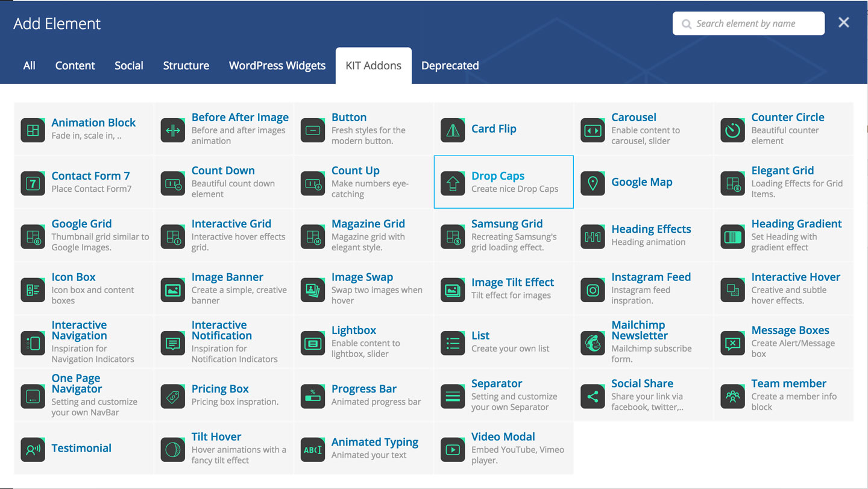
Task: Click the 'Pricing box inspration.' description
Action: pos(235,402)
